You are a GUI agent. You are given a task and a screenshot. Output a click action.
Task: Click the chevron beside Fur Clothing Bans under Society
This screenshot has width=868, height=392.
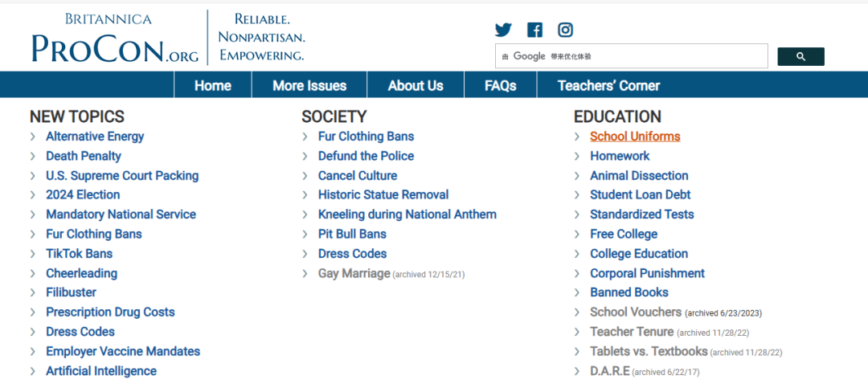point(305,137)
